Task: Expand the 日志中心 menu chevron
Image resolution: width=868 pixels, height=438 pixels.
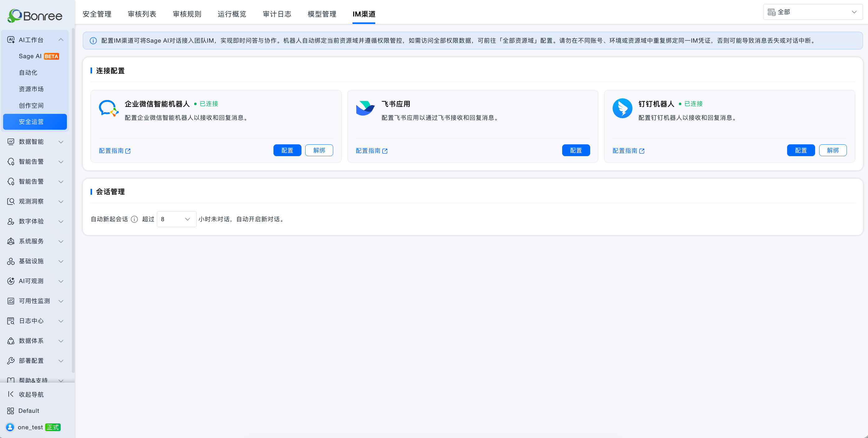Action: 61,321
